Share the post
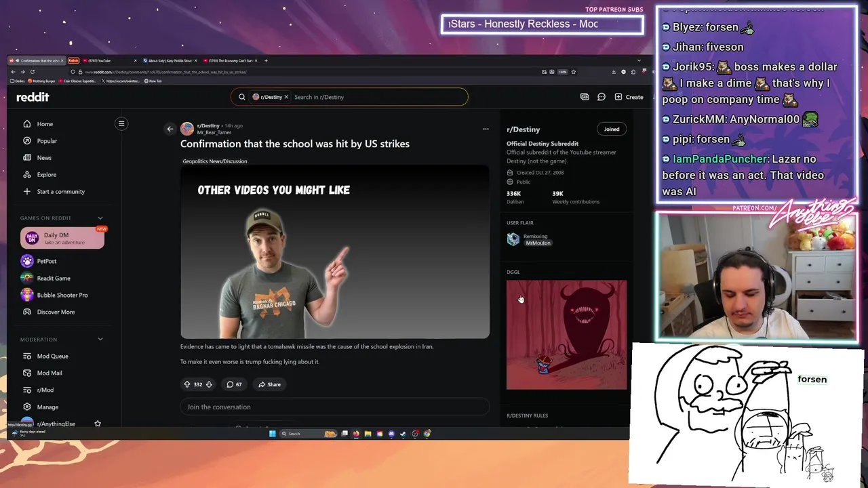Image resolution: width=868 pixels, height=488 pixels. [269, 384]
